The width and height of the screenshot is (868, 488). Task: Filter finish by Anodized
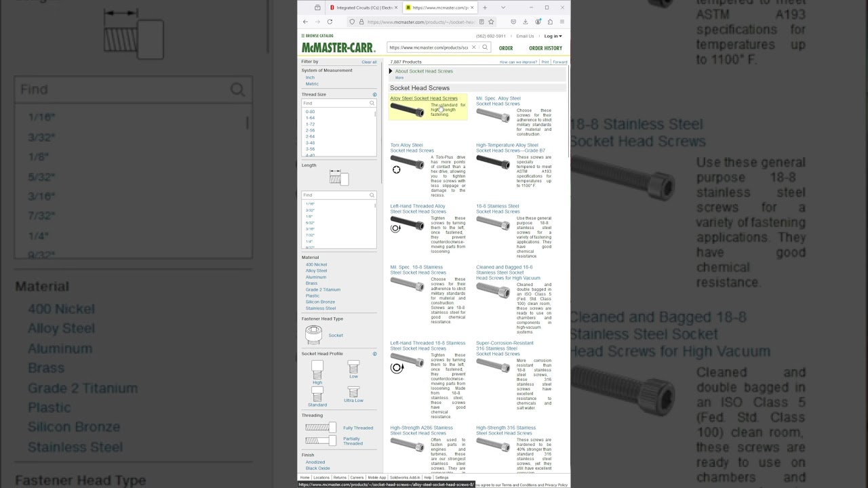315,462
